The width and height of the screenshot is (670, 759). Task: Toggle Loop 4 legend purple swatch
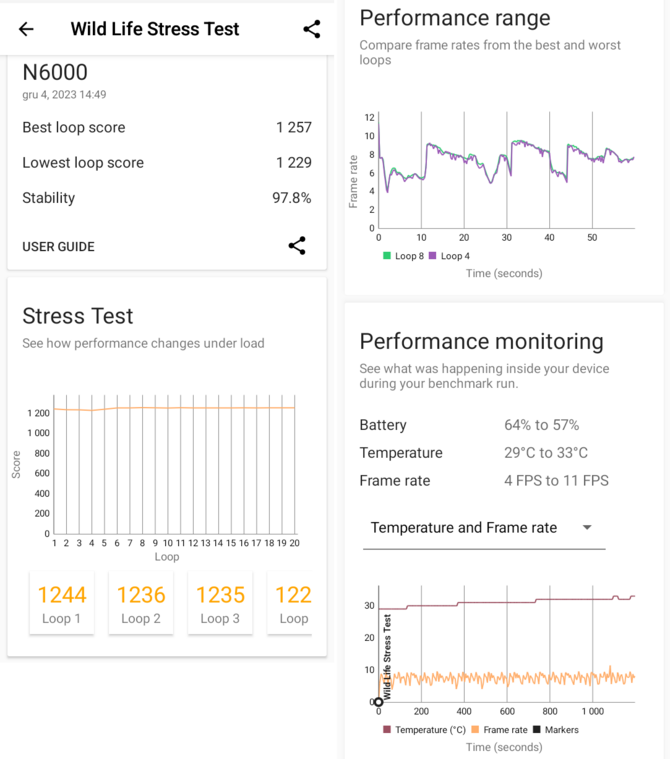[432, 256]
